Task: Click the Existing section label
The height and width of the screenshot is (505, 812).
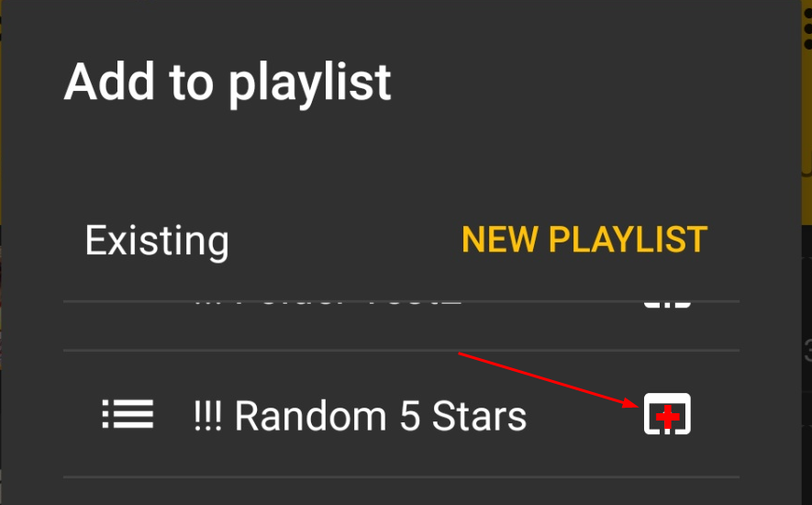Action: tap(157, 241)
